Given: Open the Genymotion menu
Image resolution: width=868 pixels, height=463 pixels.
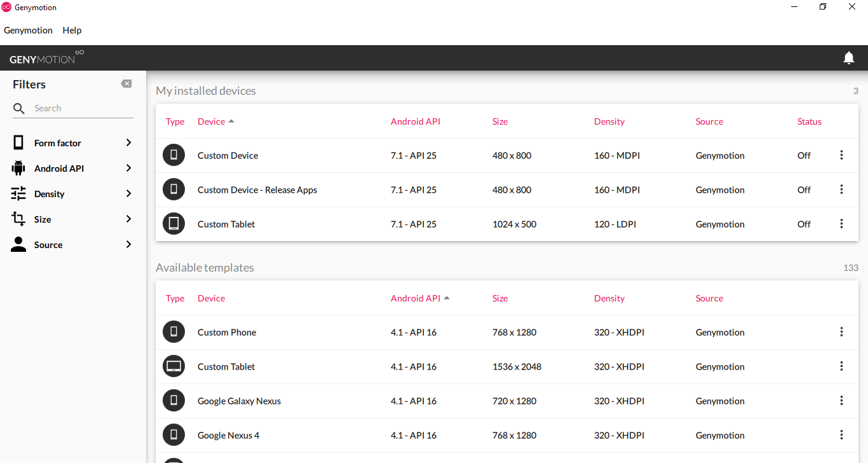Looking at the screenshot, I should [x=28, y=30].
